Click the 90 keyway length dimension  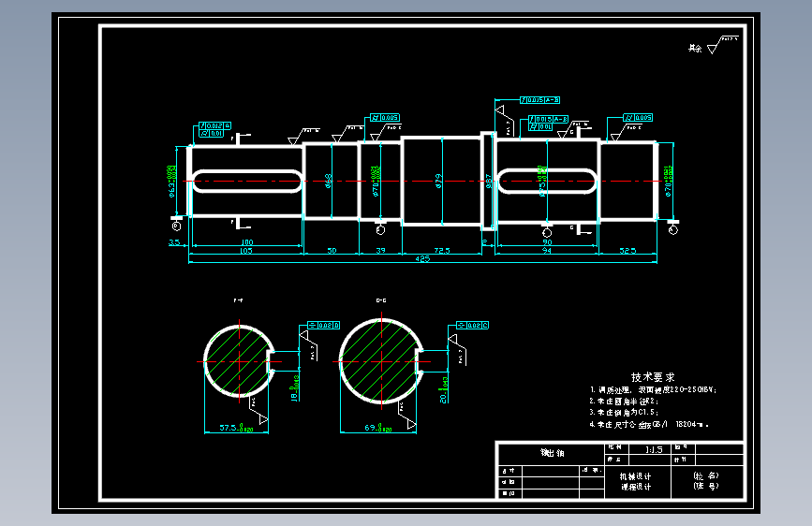[x=547, y=242]
